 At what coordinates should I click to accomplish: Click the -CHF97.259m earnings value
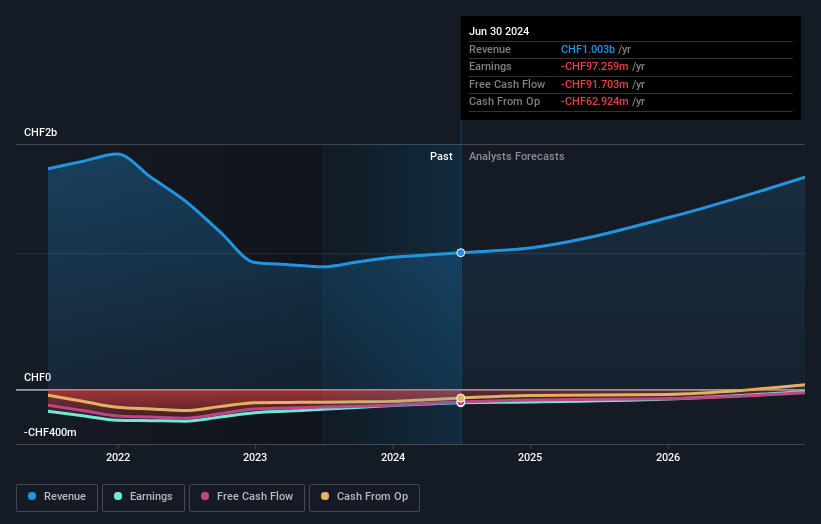tap(595, 66)
